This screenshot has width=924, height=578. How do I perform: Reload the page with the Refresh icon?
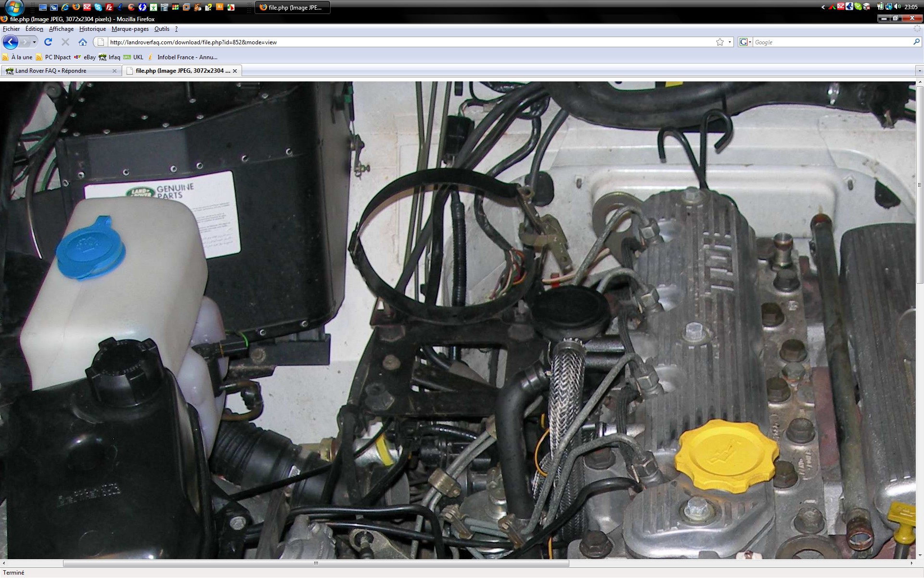pyautogui.click(x=48, y=42)
